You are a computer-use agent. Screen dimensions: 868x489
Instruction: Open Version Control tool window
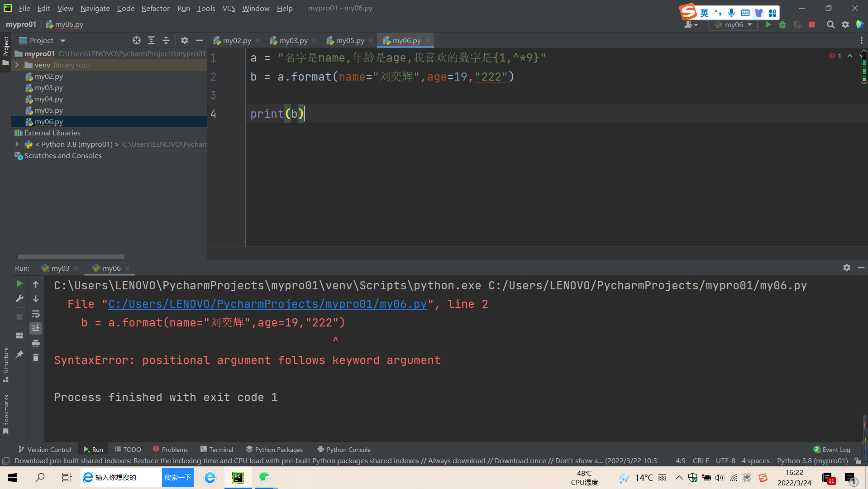click(x=45, y=450)
